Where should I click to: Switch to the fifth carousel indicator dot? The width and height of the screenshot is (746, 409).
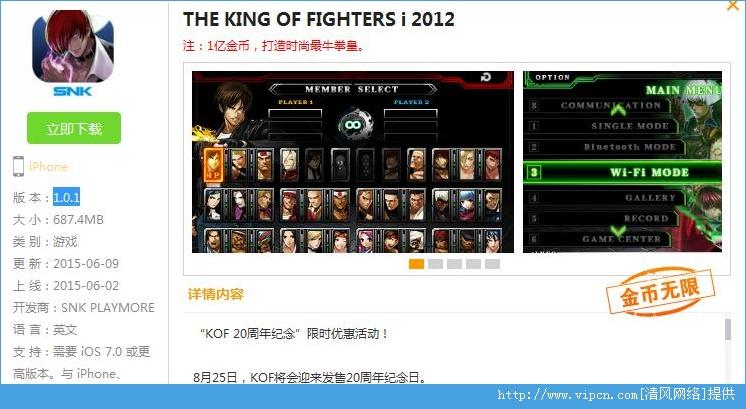(x=492, y=264)
